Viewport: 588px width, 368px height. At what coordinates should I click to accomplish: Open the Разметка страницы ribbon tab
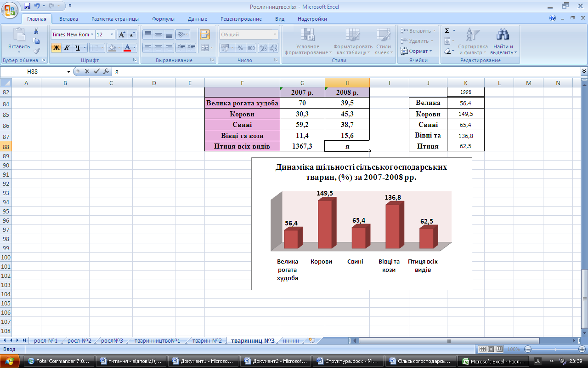(x=115, y=19)
